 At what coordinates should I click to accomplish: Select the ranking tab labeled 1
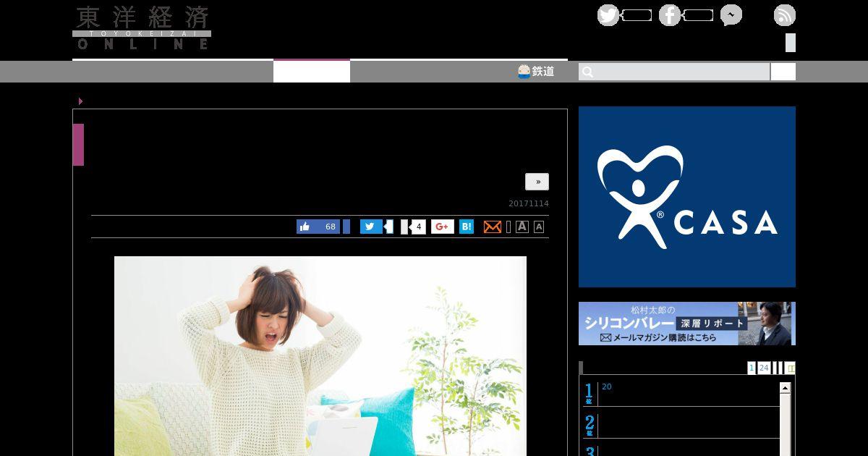752,368
